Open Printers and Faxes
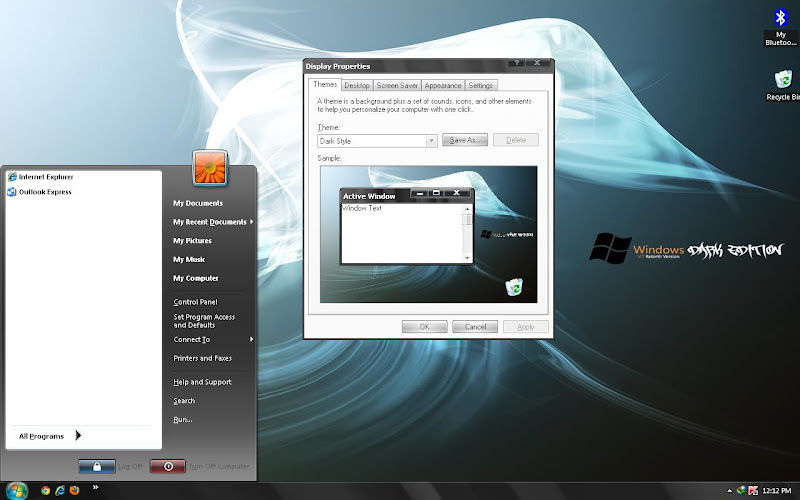Viewport: 800px width, 500px height. (x=203, y=359)
